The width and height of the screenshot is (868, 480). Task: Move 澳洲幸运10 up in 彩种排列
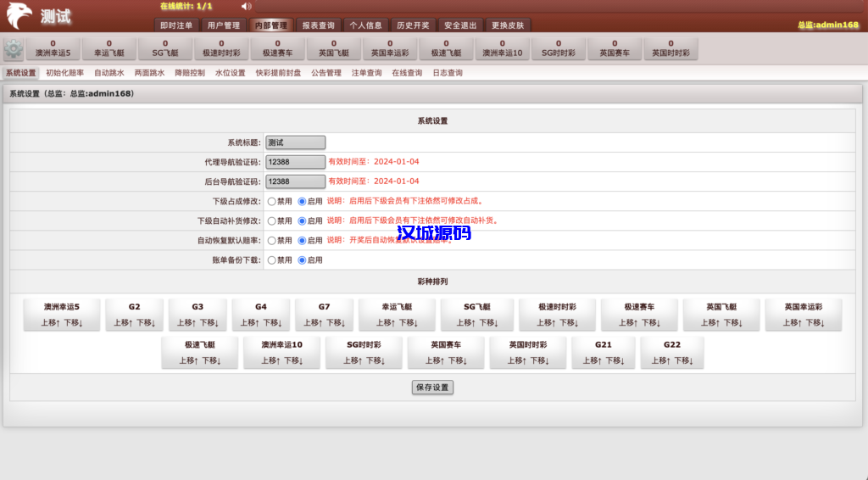(270, 360)
